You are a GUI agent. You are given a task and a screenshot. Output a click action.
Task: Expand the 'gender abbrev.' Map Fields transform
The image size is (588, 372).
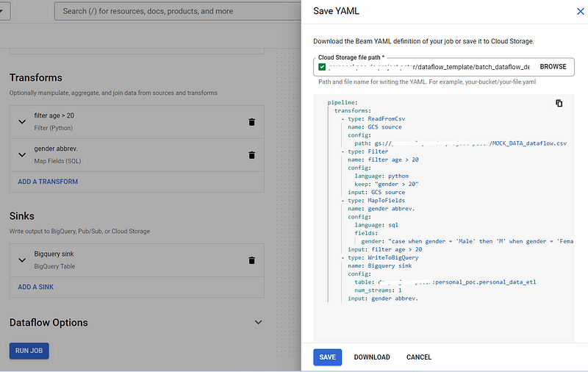pos(22,155)
